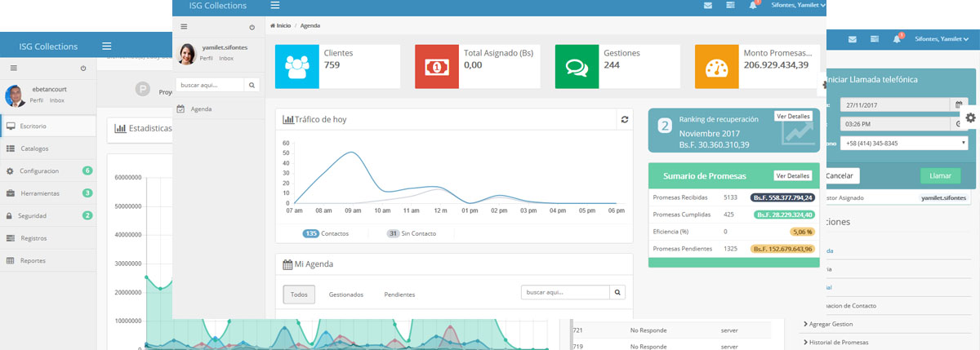
Task: Toggle the Contactos series in chart legend
Action: point(325,233)
